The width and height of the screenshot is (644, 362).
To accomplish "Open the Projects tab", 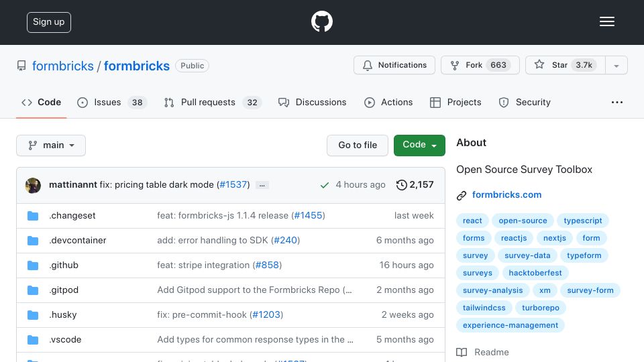I will pyautogui.click(x=455, y=102).
